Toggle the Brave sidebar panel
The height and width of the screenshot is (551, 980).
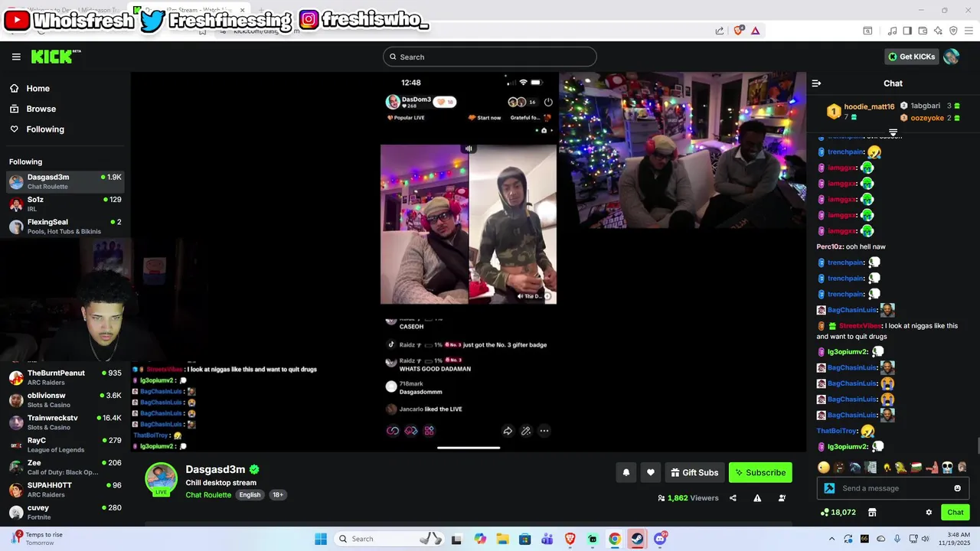(x=907, y=31)
